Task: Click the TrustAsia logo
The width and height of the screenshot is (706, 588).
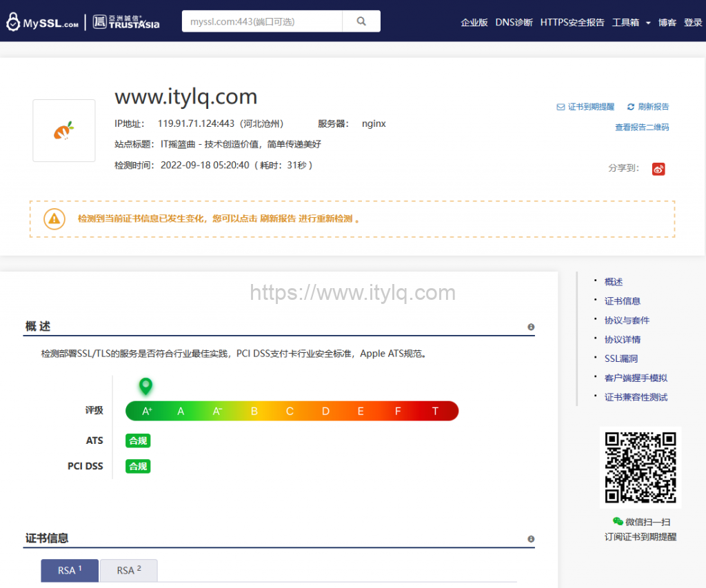Action: coord(125,21)
